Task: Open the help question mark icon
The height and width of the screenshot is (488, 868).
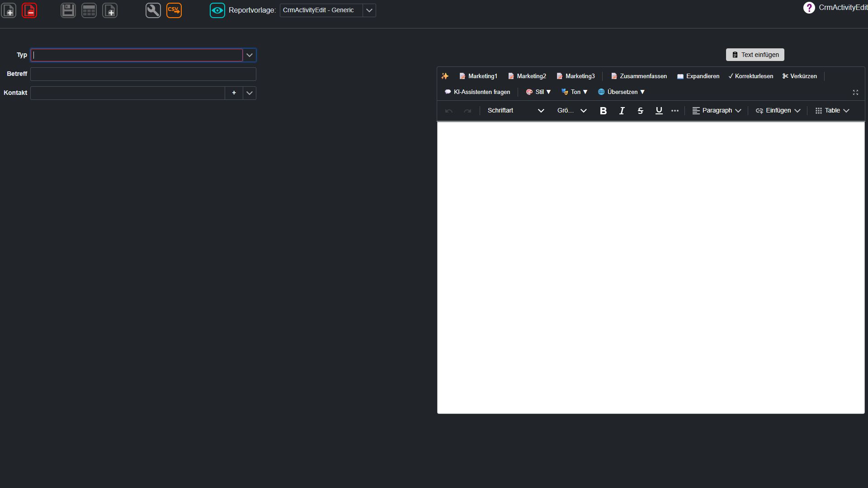Action: pos(809,7)
